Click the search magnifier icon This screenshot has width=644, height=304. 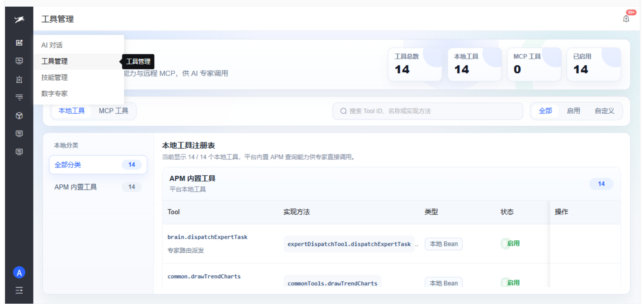(x=343, y=111)
